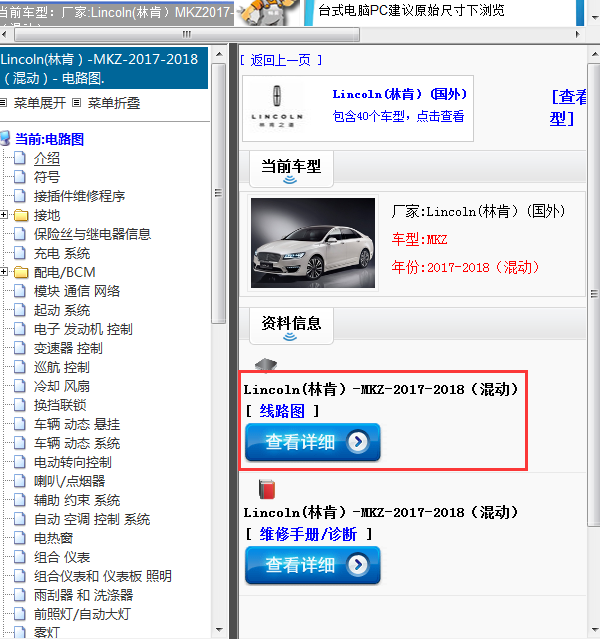
Task: Click 包含40个车型,点击查看 link
Action: tap(398, 117)
